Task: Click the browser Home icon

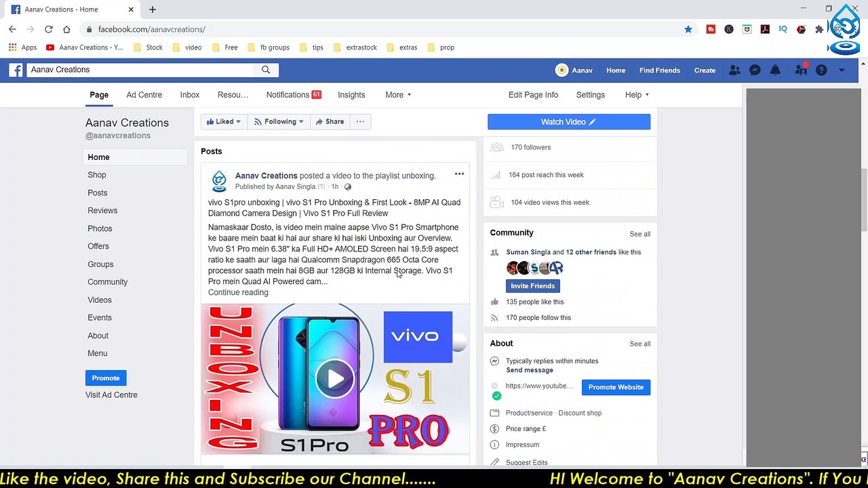Action: point(66,29)
